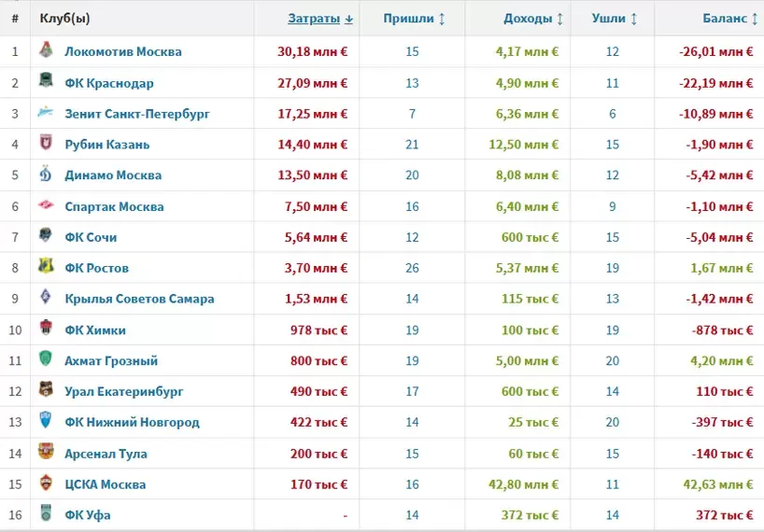Open the ФК Уфа club link
764x532 pixels.
click(x=88, y=515)
